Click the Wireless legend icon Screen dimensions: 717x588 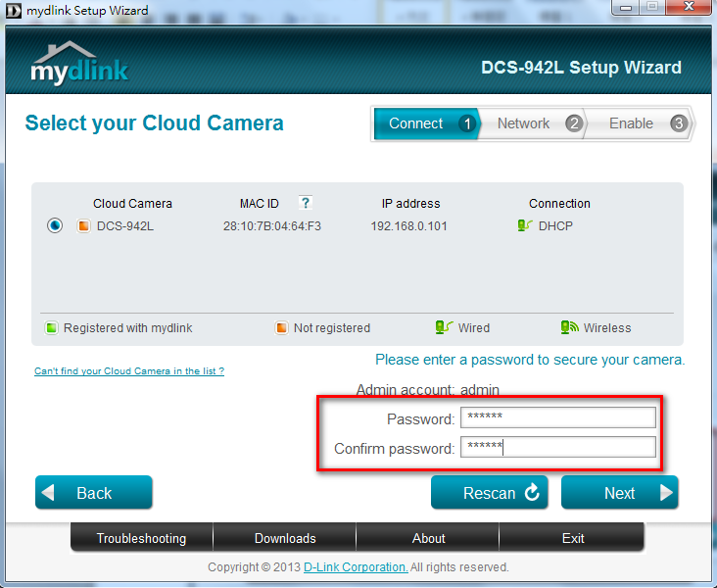tap(569, 328)
